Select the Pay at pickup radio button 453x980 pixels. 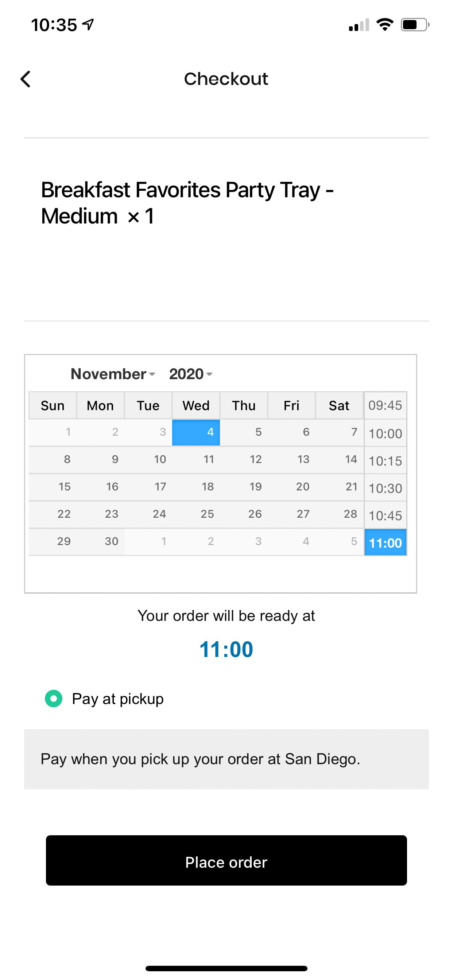tap(54, 699)
